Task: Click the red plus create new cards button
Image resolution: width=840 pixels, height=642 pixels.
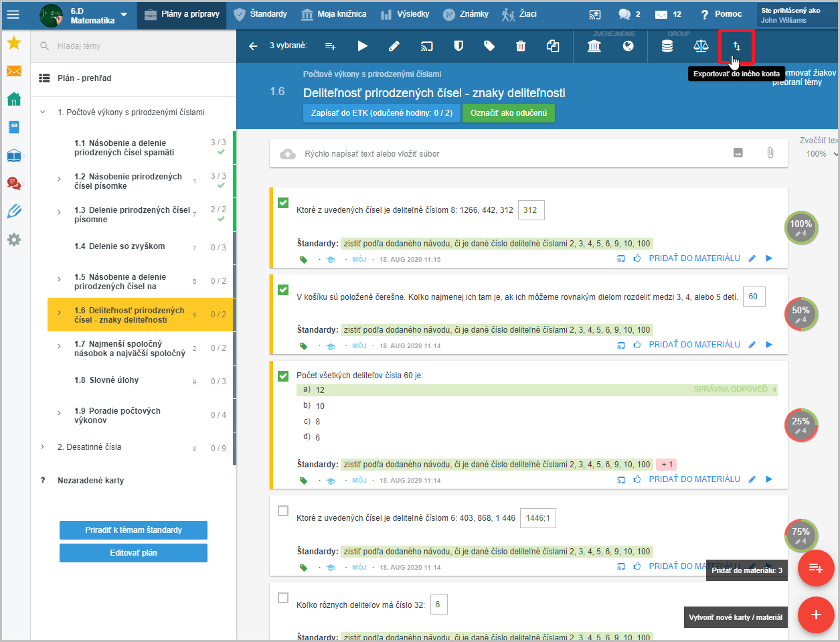Action: click(816, 615)
